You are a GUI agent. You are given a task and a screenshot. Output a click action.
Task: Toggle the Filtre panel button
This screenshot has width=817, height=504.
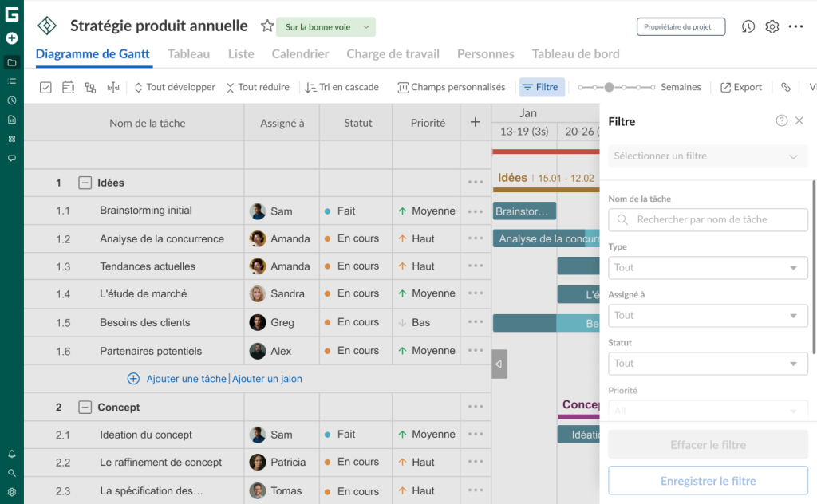click(x=542, y=88)
